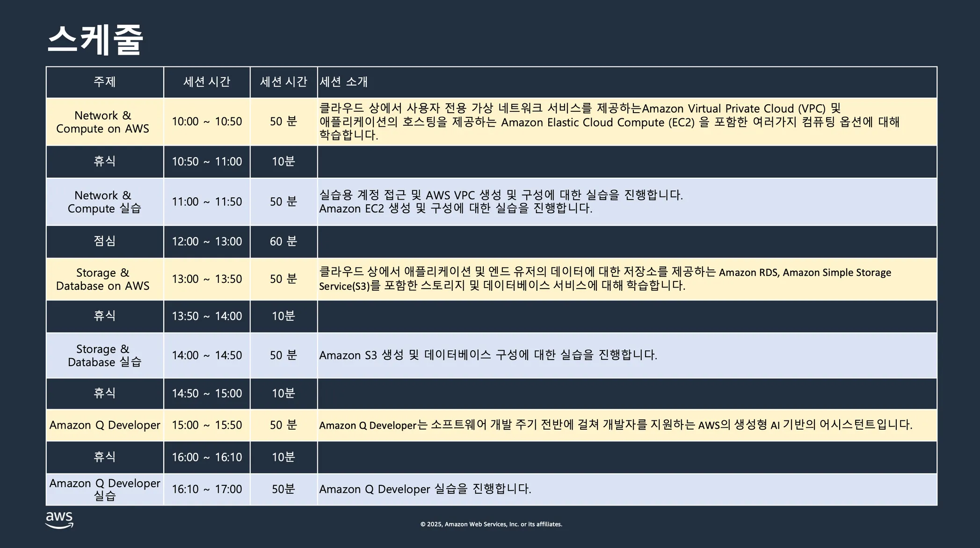Click the 스케줄 slide title
Screen dimensions: 980x548
point(95,40)
